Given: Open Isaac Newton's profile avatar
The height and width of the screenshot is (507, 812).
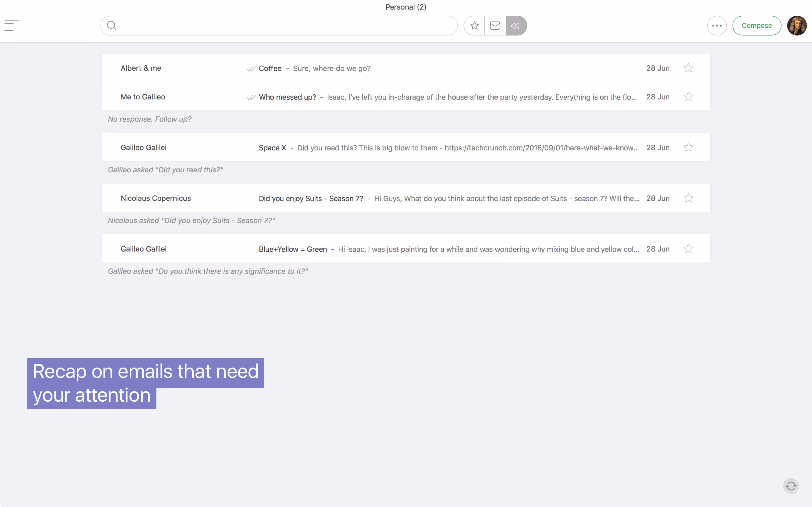Looking at the screenshot, I should point(797,25).
